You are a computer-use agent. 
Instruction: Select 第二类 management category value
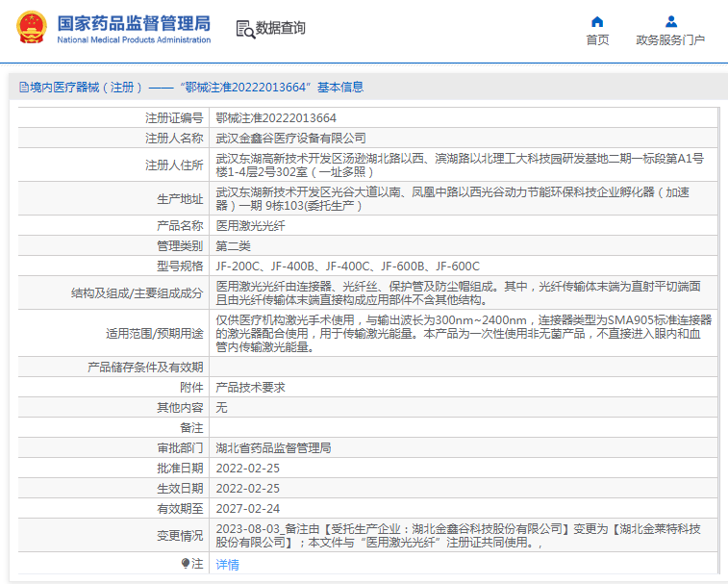(x=233, y=245)
